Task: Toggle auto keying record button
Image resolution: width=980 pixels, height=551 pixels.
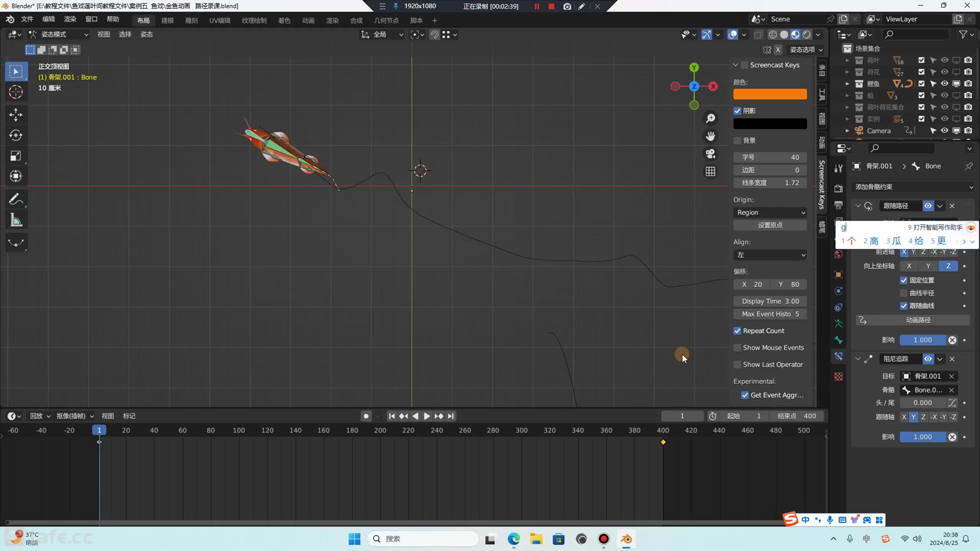Action: (x=366, y=416)
